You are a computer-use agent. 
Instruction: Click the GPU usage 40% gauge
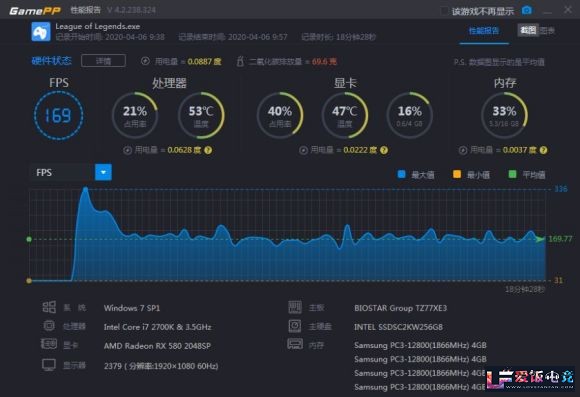point(280,115)
